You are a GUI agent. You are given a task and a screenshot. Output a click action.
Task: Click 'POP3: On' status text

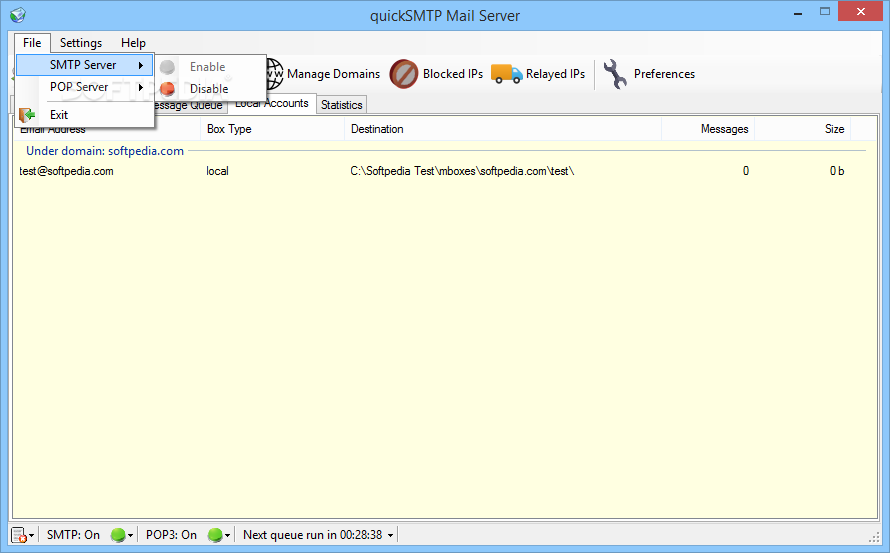click(x=171, y=535)
